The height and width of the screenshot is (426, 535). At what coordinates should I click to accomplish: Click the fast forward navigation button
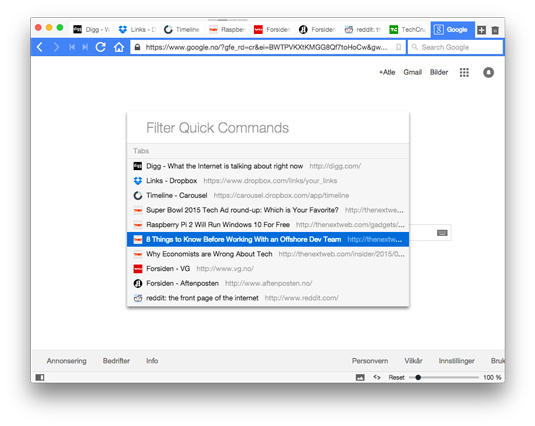(85, 47)
